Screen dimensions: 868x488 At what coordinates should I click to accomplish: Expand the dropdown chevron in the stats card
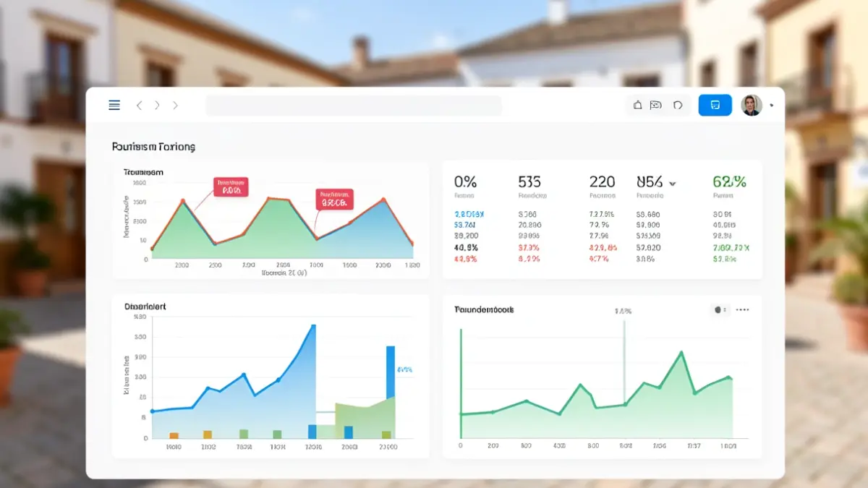pos(673,184)
